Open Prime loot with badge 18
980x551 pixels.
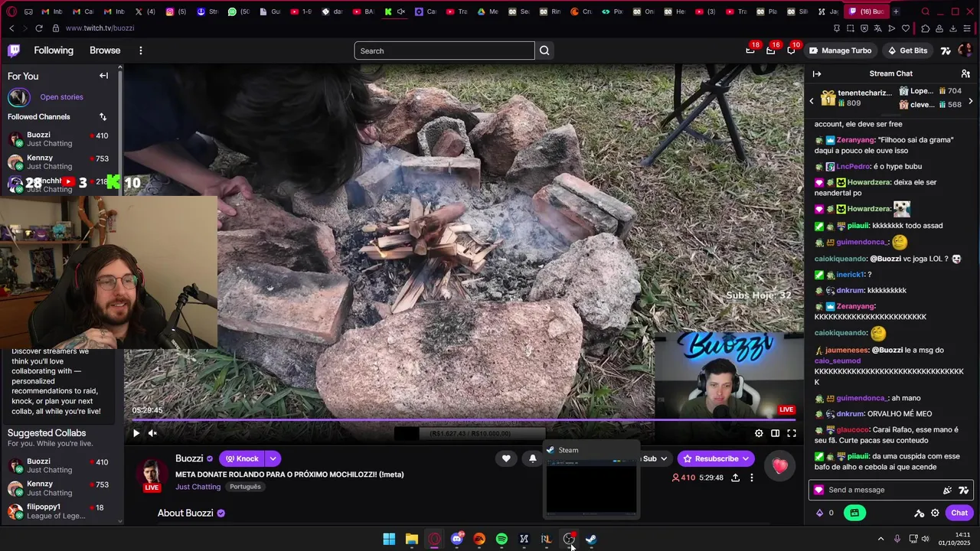coord(750,51)
